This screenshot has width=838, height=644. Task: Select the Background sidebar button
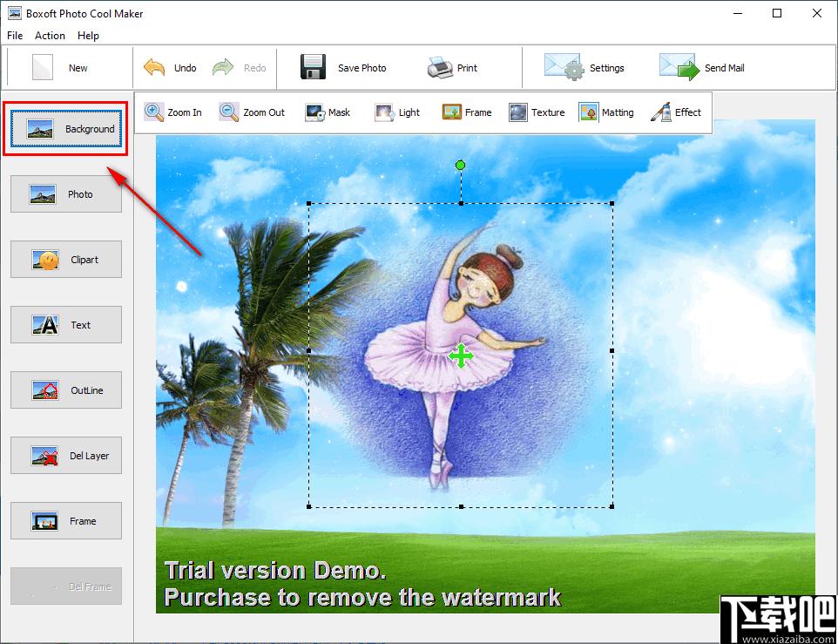(x=65, y=129)
